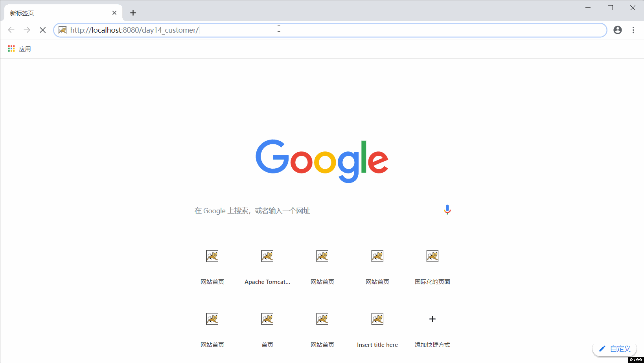Open a new tab with the plus button

[x=133, y=13]
